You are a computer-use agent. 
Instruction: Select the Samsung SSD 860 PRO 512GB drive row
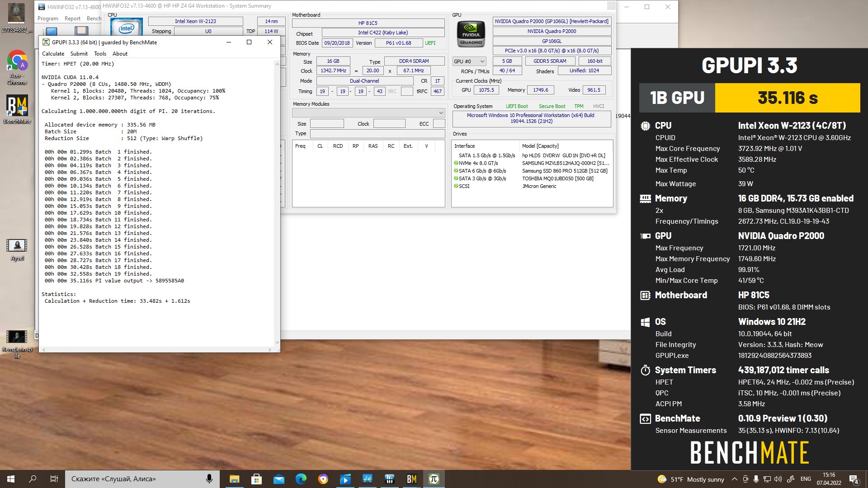coord(532,171)
